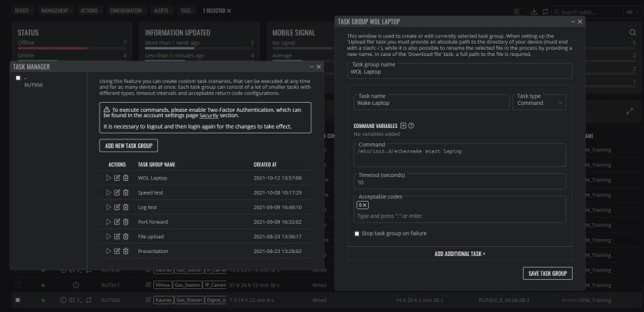
Task: Open the Task type Command dropdown
Action: tap(539, 102)
